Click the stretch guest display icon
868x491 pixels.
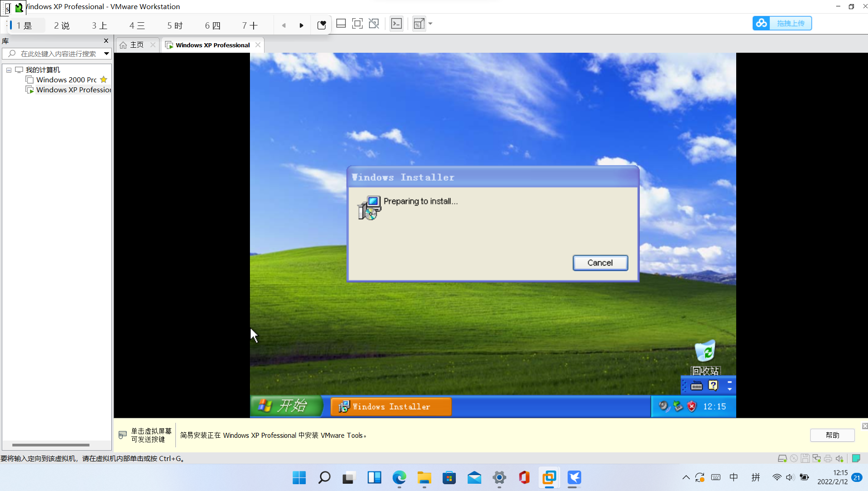[x=419, y=24]
